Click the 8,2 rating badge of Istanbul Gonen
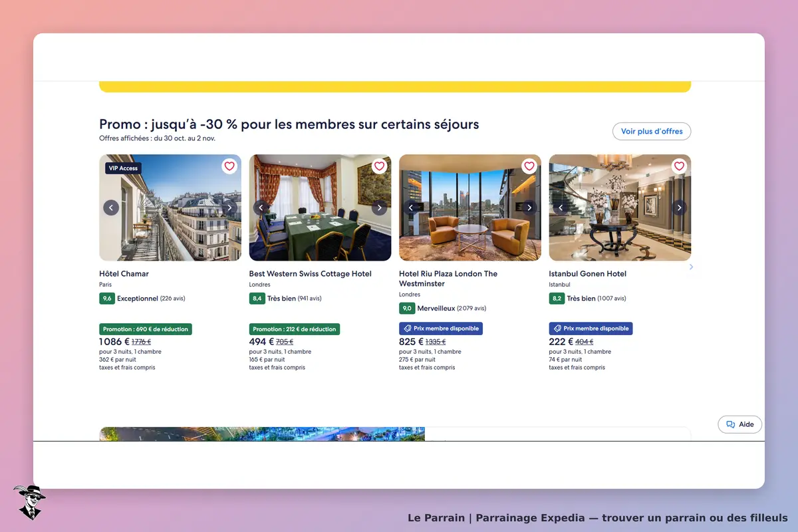 [x=557, y=299]
